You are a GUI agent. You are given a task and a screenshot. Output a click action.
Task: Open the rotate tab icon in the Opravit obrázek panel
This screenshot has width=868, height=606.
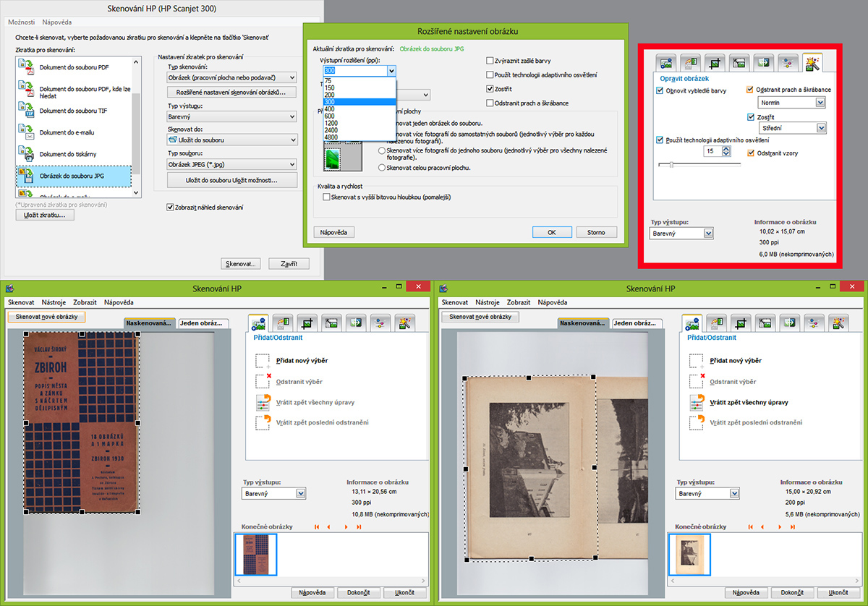691,63
